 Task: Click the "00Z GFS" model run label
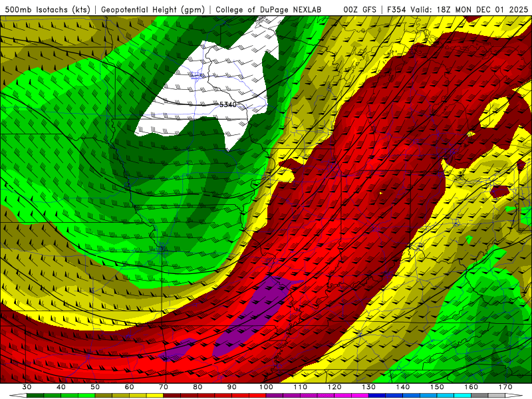tap(360, 9)
